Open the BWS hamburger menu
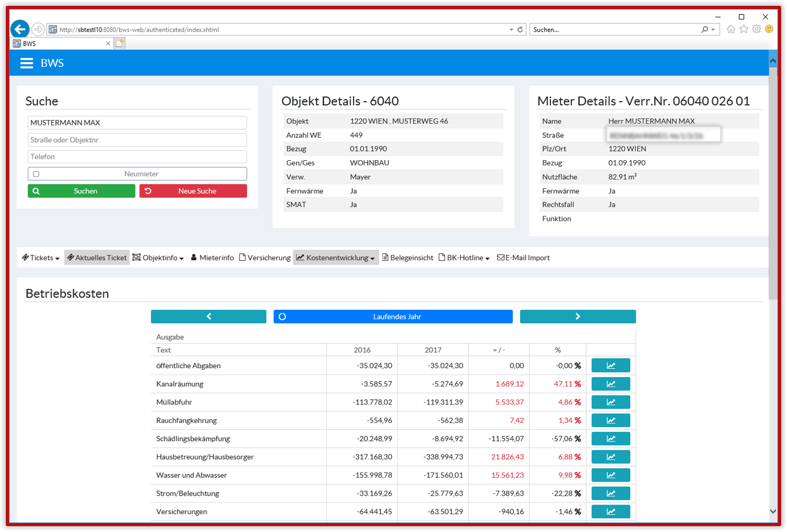Viewport: 787px width, 532px height. (x=26, y=63)
